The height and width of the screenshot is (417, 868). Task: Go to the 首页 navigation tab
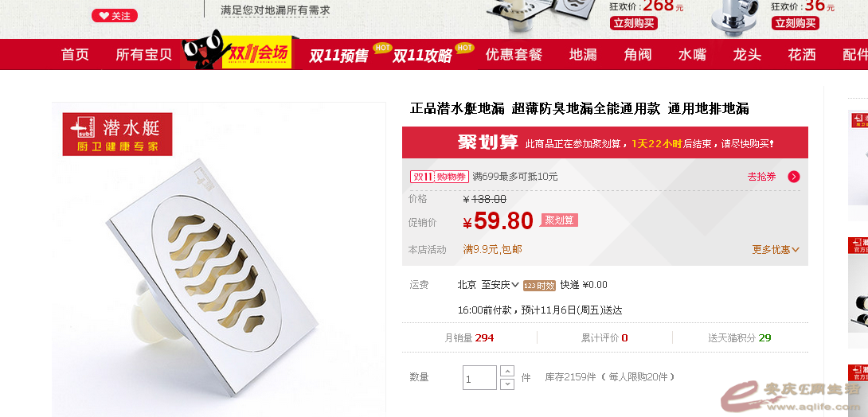click(x=76, y=55)
